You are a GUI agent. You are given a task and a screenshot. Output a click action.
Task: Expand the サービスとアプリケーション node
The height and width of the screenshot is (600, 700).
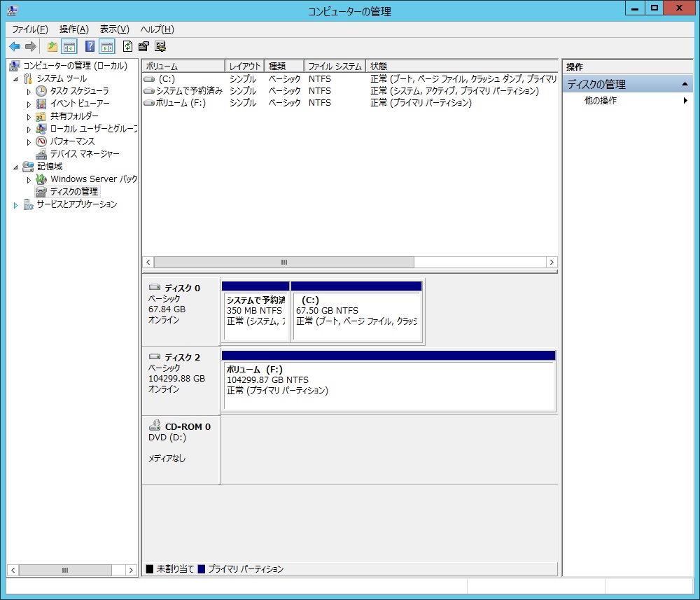(x=15, y=205)
